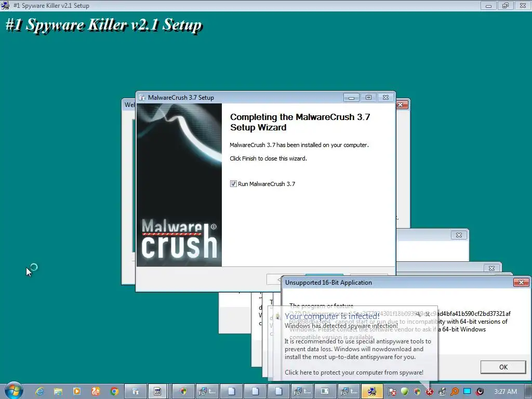Close the Unsupported 16-Bit Application dialog
The image size is (532, 399).
click(x=521, y=282)
